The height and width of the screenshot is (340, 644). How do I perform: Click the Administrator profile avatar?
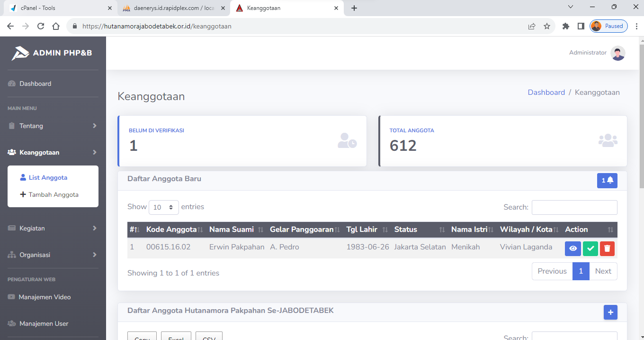[617, 53]
